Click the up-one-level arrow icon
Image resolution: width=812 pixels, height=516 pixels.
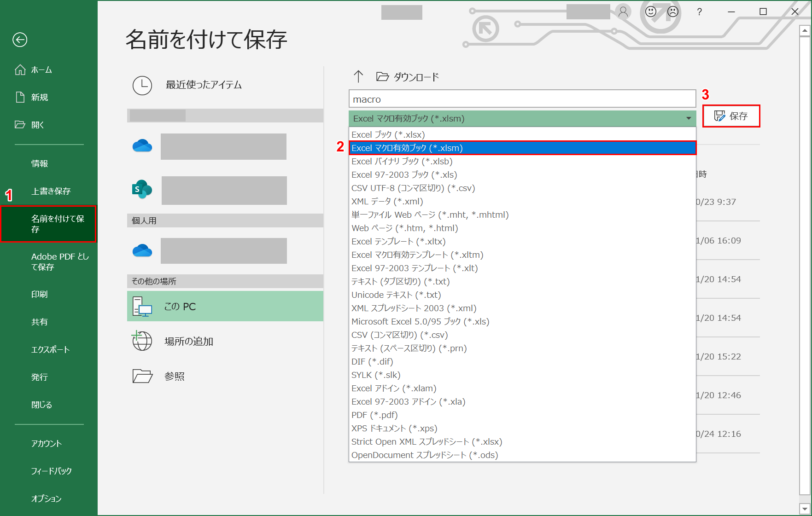358,76
